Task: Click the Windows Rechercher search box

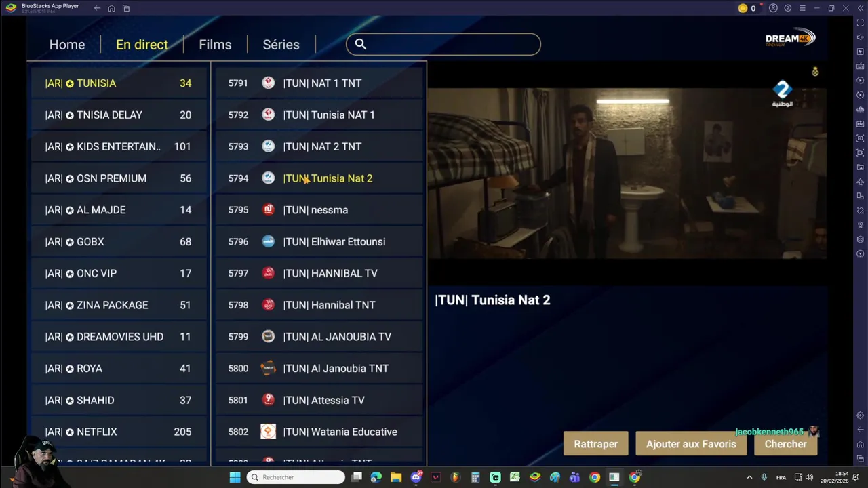Action: click(x=296, y=477)
